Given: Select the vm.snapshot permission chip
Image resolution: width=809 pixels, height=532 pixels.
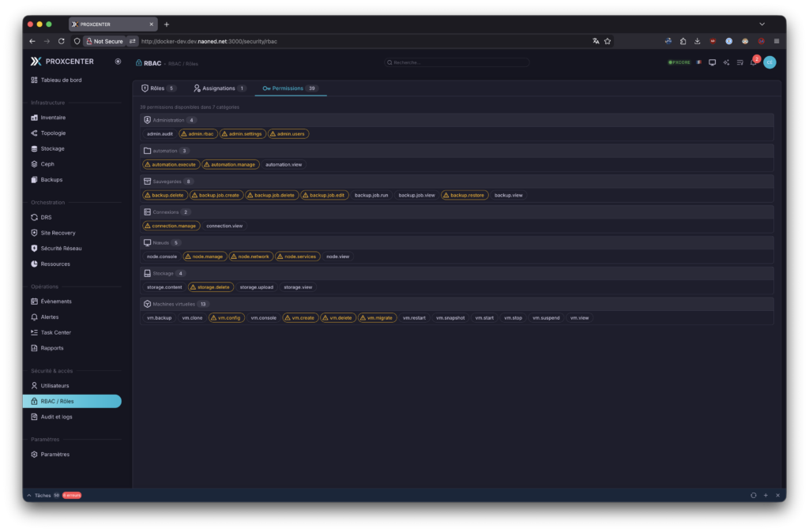Looking at the screenshot, I should [x=450, y=318].
